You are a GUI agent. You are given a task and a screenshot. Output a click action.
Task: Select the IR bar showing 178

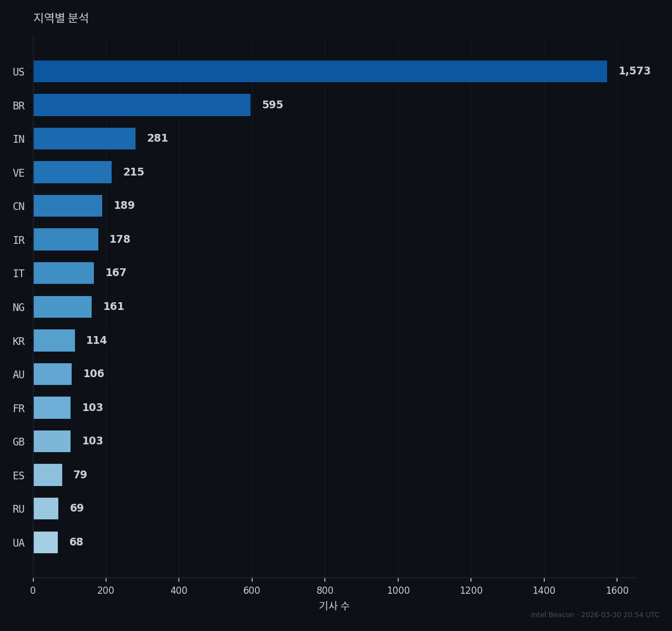coord(66,239)
